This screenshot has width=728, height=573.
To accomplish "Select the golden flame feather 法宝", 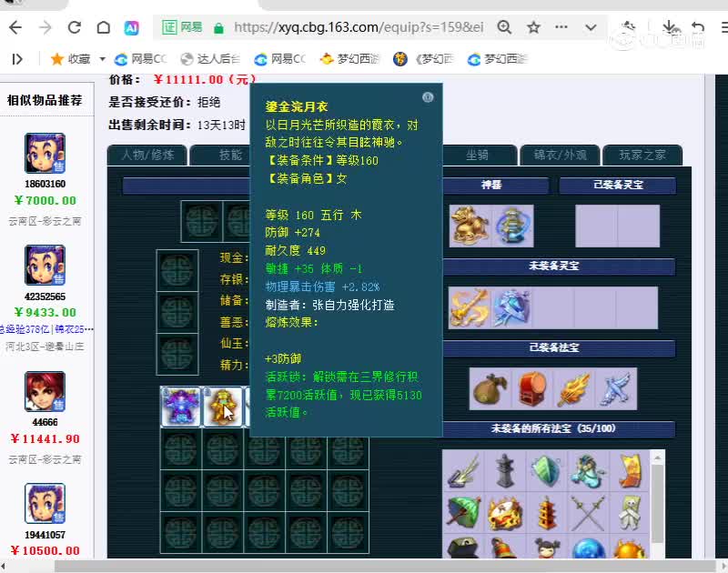I will coord(574,389).
